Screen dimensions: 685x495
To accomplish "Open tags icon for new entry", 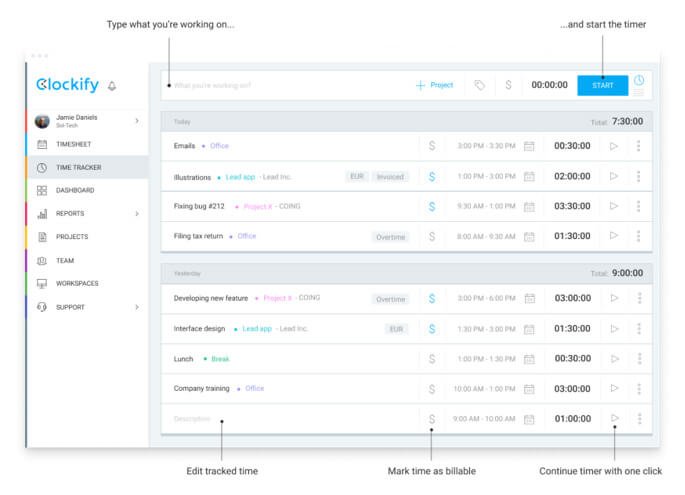I will (479, 85).
